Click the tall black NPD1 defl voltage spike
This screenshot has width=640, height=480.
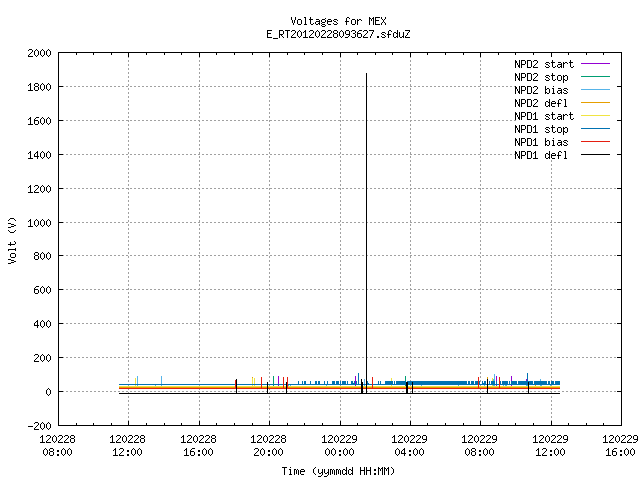tap(367, 233)
